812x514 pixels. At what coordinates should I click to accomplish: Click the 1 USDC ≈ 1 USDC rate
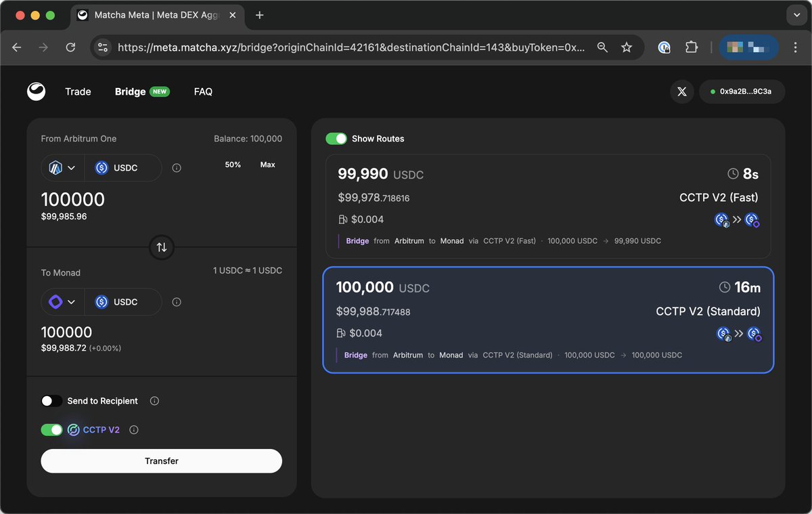248,270
